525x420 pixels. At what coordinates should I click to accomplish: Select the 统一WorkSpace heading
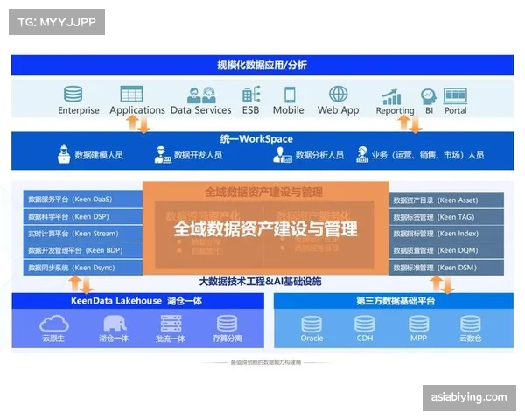[256, 138]
